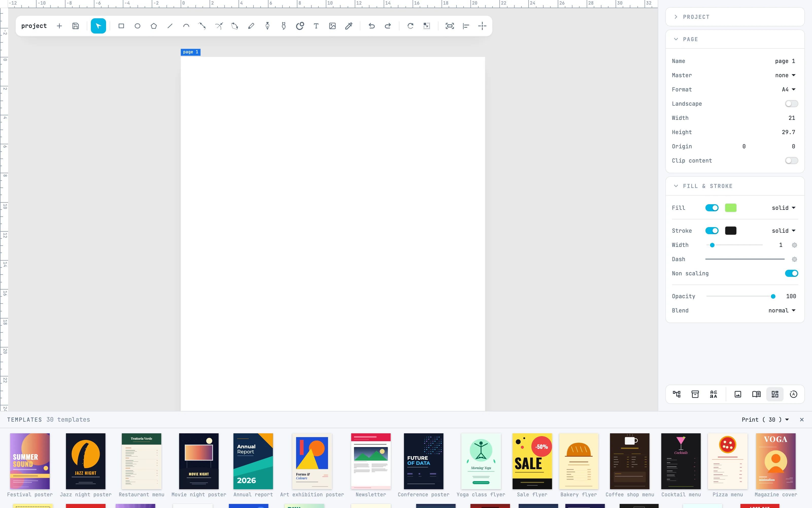Click the page 1 tab label
This screenshot has height=508, width=812.
tap(191, 52)
